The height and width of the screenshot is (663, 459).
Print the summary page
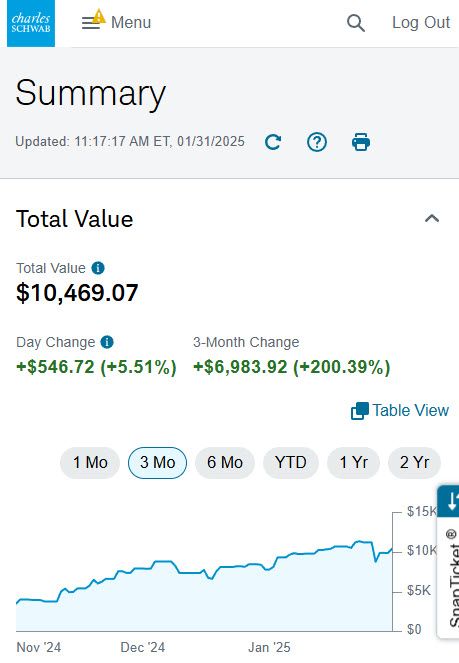pos(361,142)
